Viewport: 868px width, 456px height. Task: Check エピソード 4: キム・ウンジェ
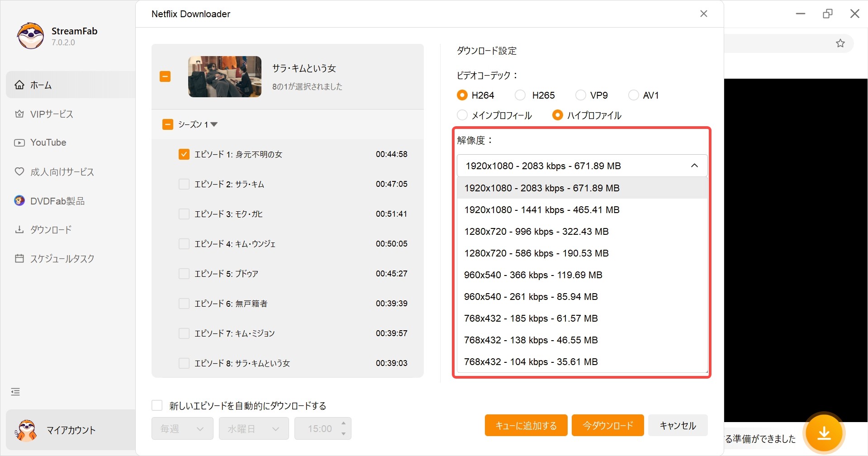[x=184, y=244]
